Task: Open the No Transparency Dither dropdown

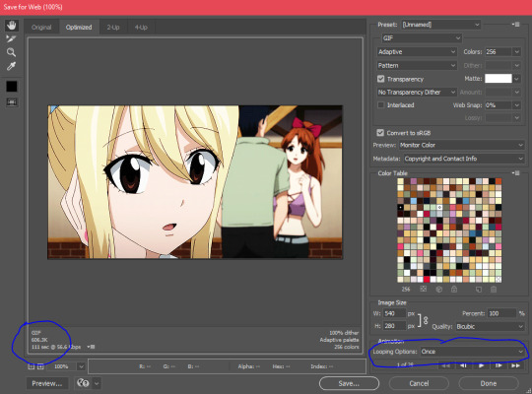Action: coord(417,93)
